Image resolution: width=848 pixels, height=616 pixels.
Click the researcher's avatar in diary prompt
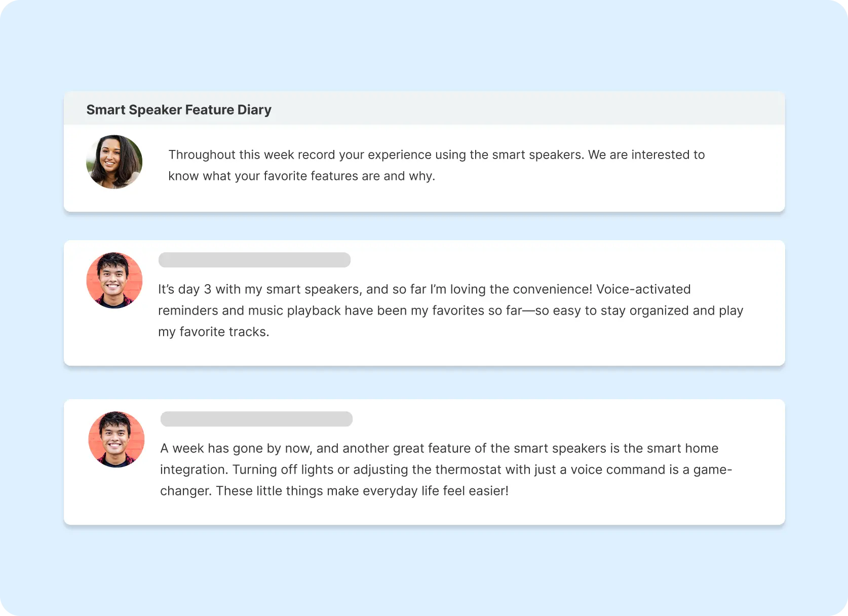(114, 162)
